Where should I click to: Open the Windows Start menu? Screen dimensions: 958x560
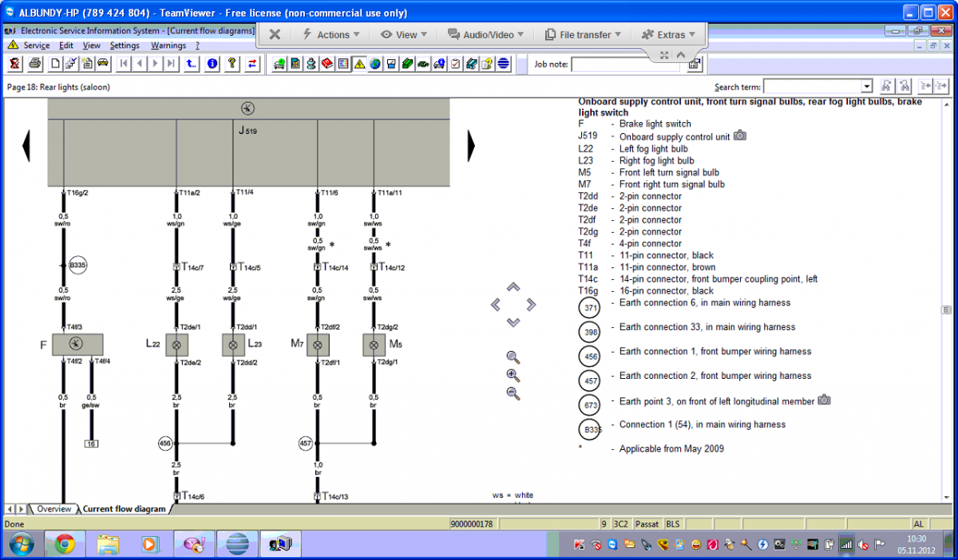pyautogui.click(x=22, y=545)
